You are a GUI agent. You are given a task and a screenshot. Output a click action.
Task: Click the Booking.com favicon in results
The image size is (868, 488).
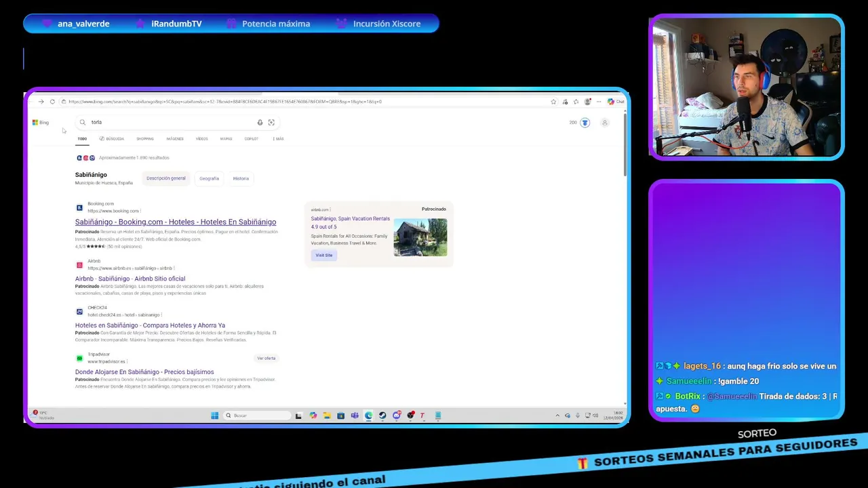[79, 207]
